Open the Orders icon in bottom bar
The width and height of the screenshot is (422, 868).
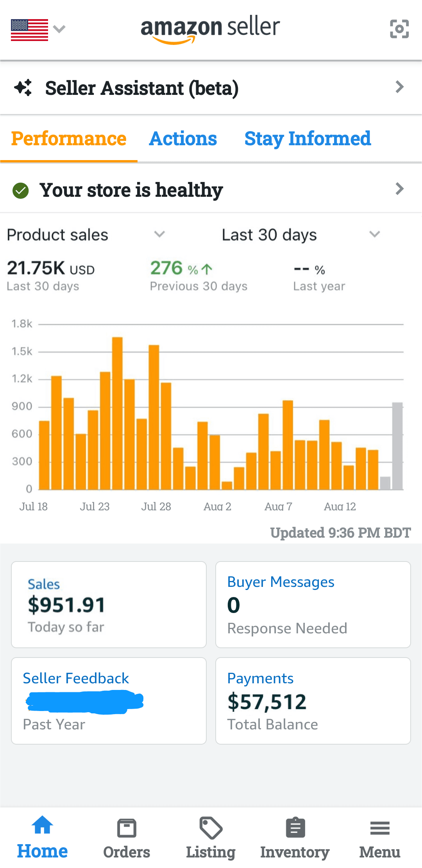click(127, 828)
